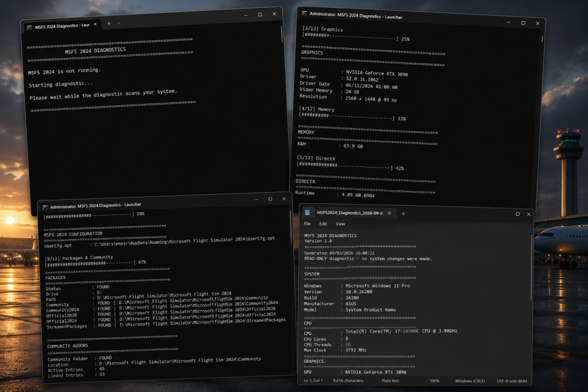
Task: Close the MSFS 2024 Diagnostics - Laur terminal tab
Action: [x=95, y=24]
